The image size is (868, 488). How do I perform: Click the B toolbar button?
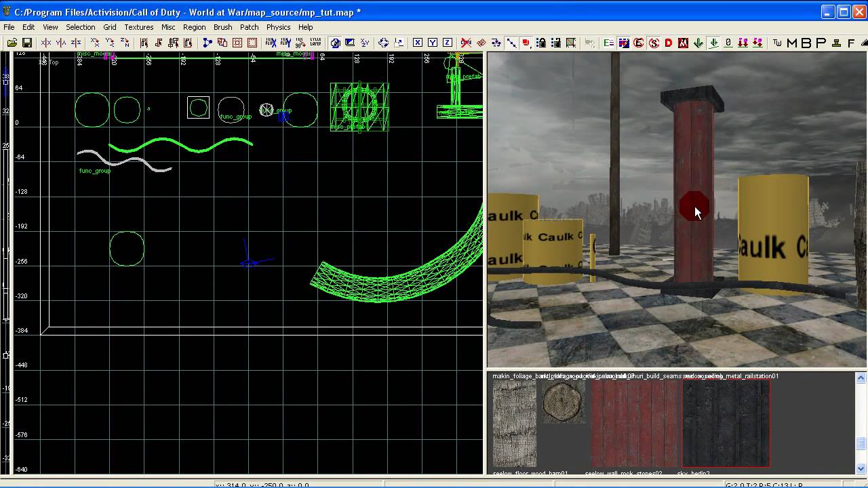[806, 43]
